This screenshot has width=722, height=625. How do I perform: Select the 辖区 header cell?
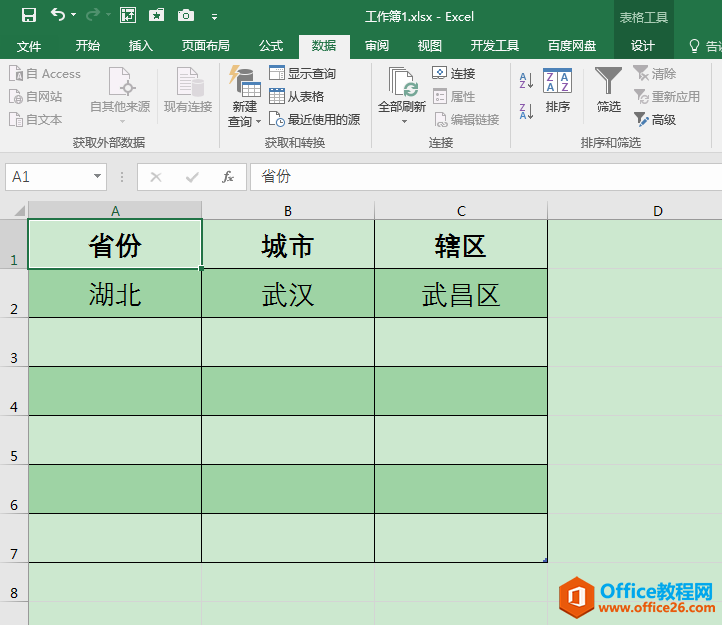(x=461, y=244)
